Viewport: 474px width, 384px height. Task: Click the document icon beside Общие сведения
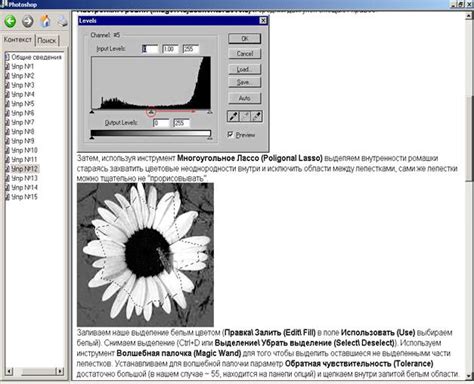7,57
